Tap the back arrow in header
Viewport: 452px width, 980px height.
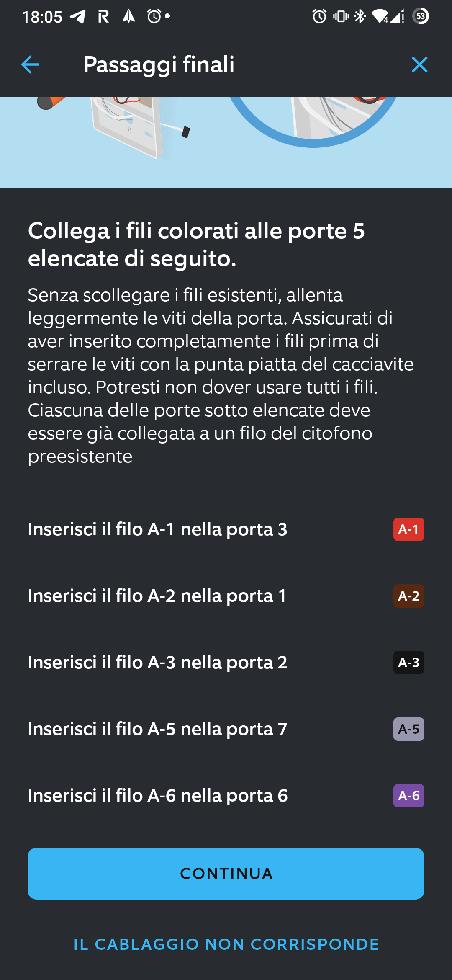coord(30,64)
